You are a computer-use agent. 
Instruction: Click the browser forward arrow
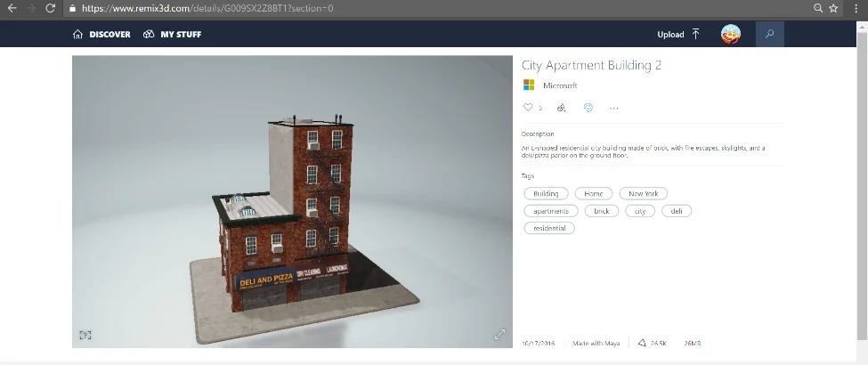[x=31, y=8]
